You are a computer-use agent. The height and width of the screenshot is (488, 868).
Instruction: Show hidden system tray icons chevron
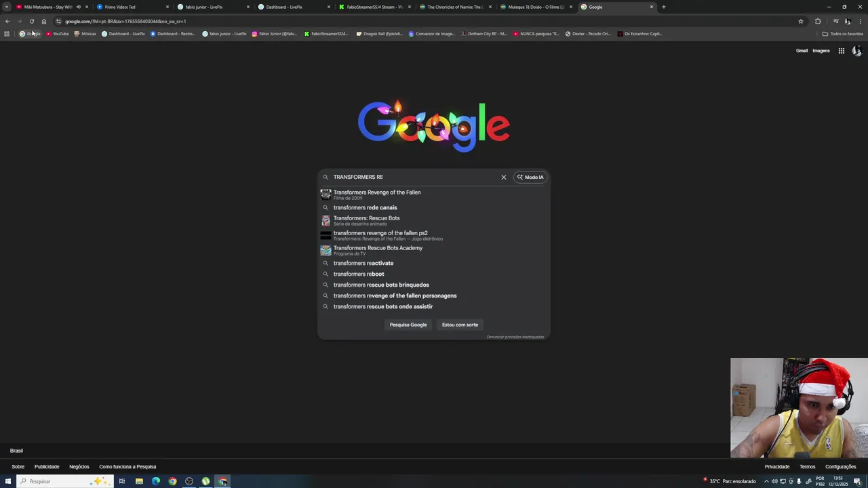pos(767,481)
